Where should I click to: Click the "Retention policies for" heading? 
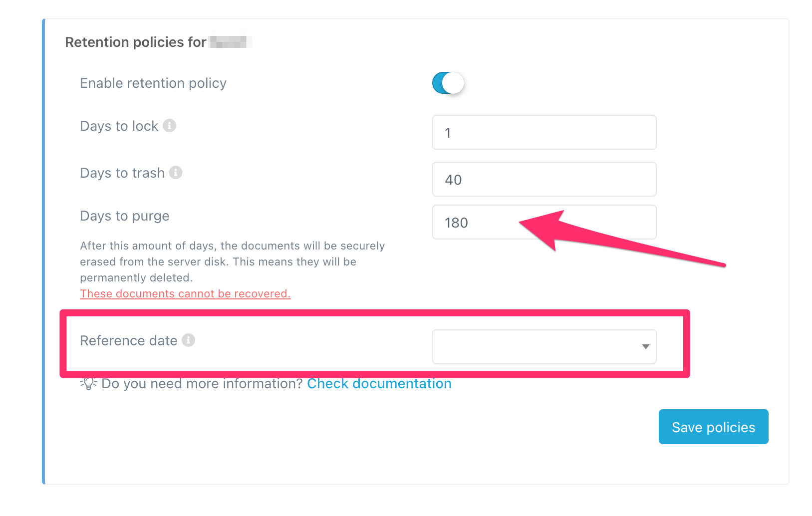tap(136, 42)
